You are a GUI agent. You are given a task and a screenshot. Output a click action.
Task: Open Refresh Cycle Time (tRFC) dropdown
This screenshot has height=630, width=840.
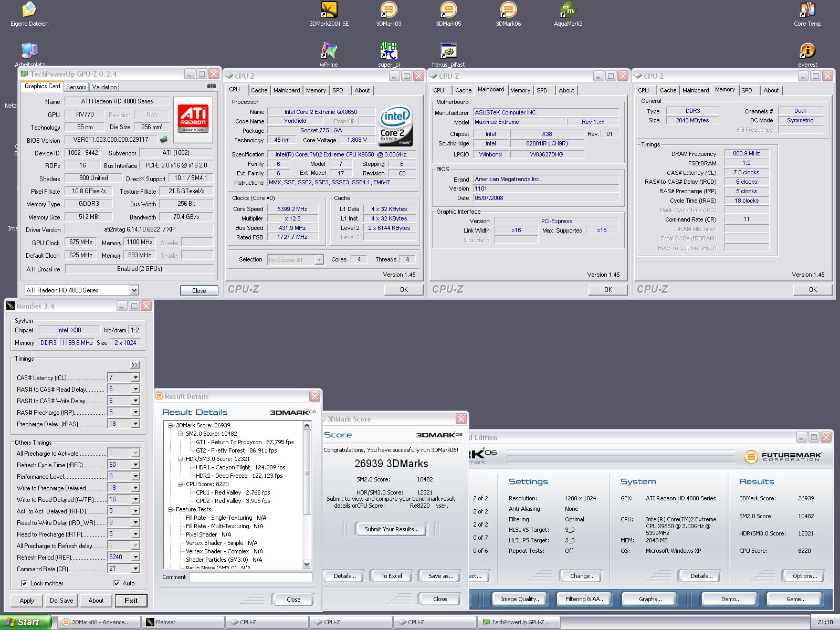coord(135,465)
